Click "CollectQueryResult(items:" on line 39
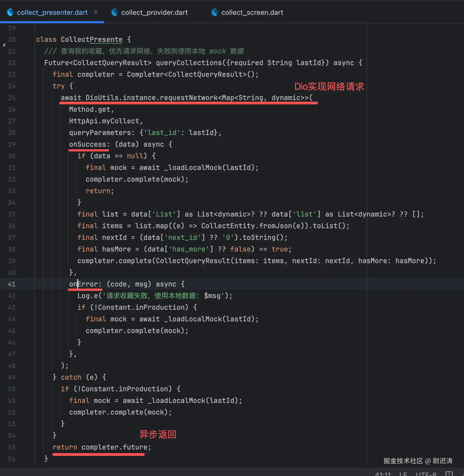This screenshot has width=464, height=476. pos(207,261)
